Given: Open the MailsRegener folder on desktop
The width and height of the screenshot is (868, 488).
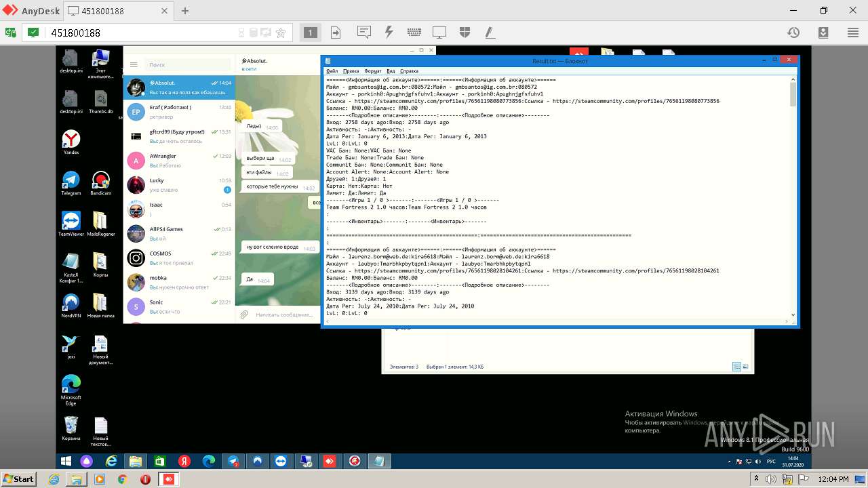Looking at the screenshot, I should [x=101, y=224].
